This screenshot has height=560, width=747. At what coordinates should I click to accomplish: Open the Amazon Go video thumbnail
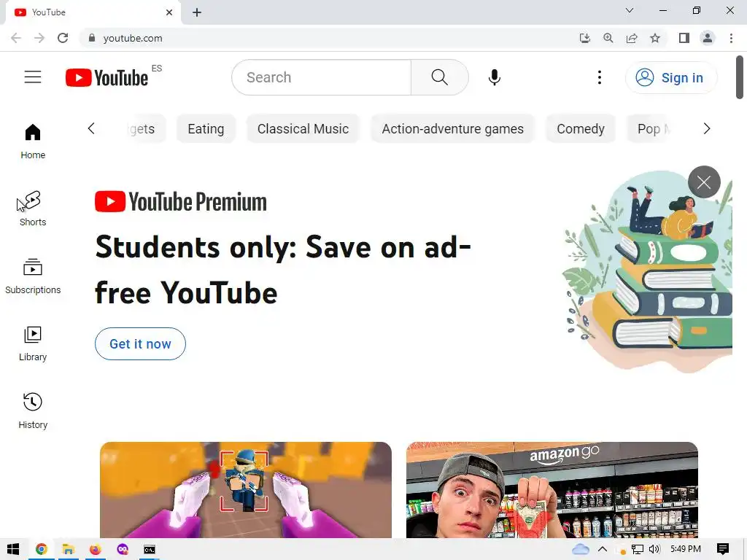[552, 490]
